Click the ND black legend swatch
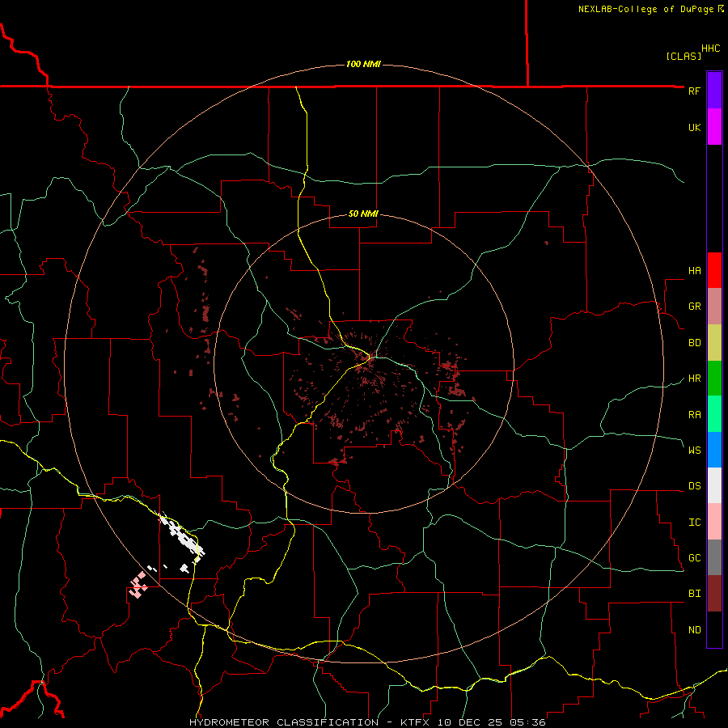The width and height of the screenshot is (728, 728). 714,629
